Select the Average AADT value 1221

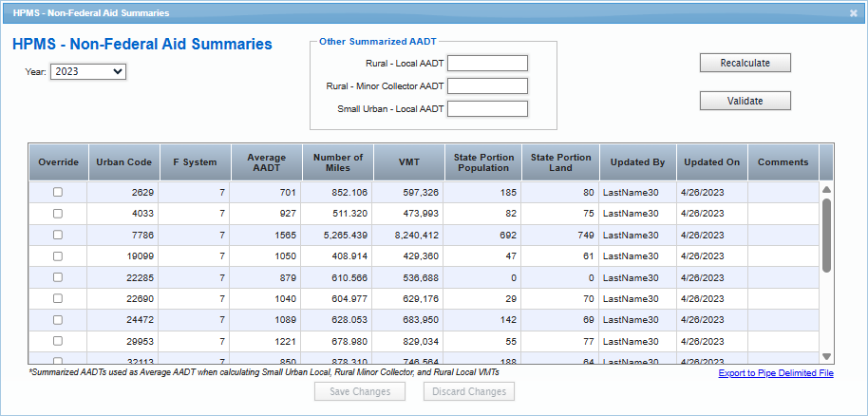(265, 341)
